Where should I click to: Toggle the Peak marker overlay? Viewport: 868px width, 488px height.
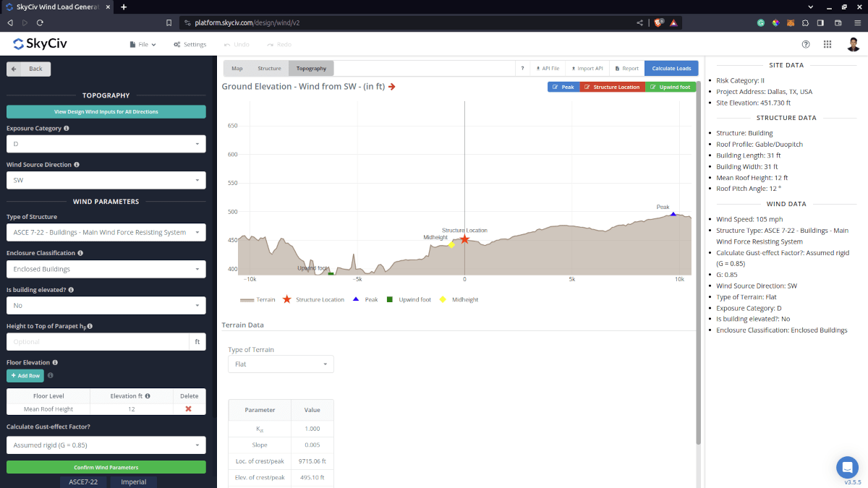[564, 86]
